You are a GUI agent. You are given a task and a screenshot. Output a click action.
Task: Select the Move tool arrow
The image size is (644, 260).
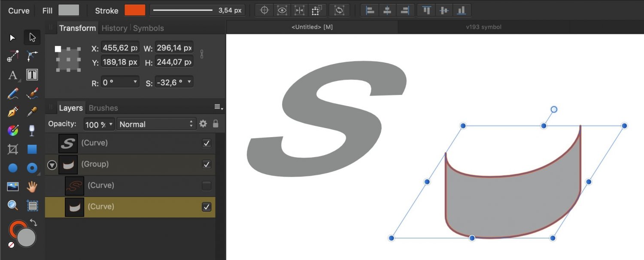pyautogui.click(x=12, y=38)
